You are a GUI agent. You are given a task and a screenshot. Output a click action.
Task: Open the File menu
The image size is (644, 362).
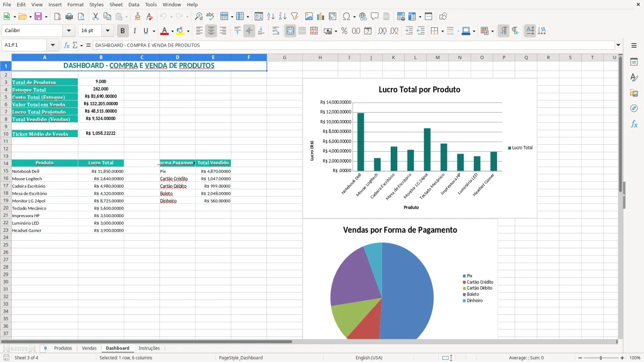[7, 4]
